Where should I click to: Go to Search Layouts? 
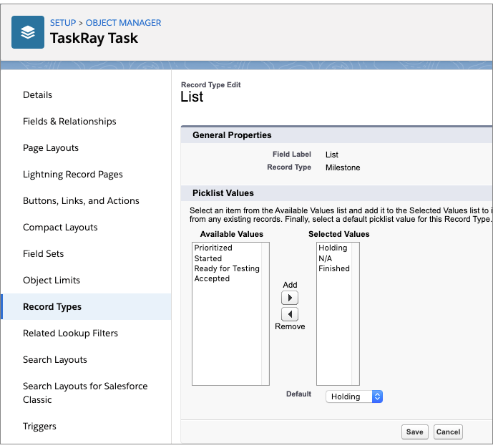[x=54, y=360]
